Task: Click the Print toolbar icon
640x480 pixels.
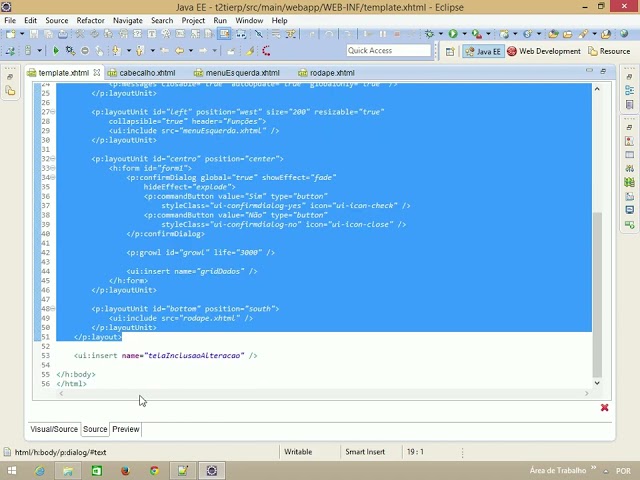Action: click(62, 34)
